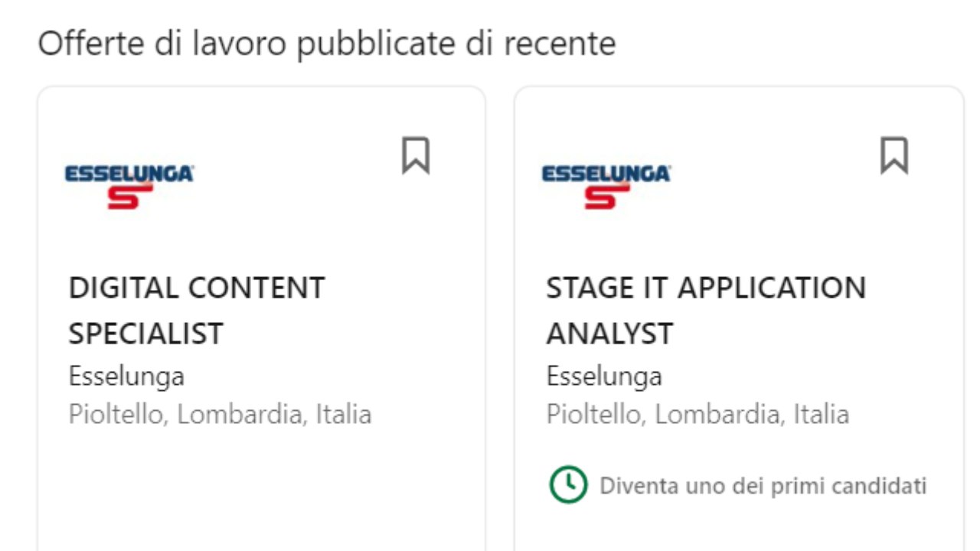Click the word 'recente' in the section heading

coord(560,44)
